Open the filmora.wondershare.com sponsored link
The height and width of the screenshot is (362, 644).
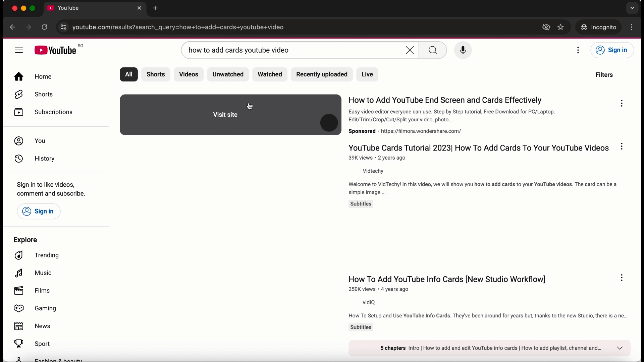pyautogui.click(x=421, y=131)
